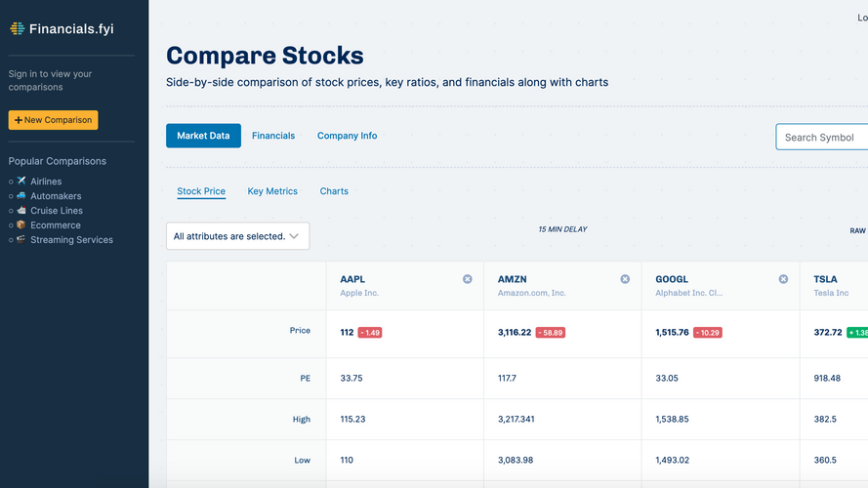
Task: Open the attributes selection dropdown
Action: [x=237, y=236]
